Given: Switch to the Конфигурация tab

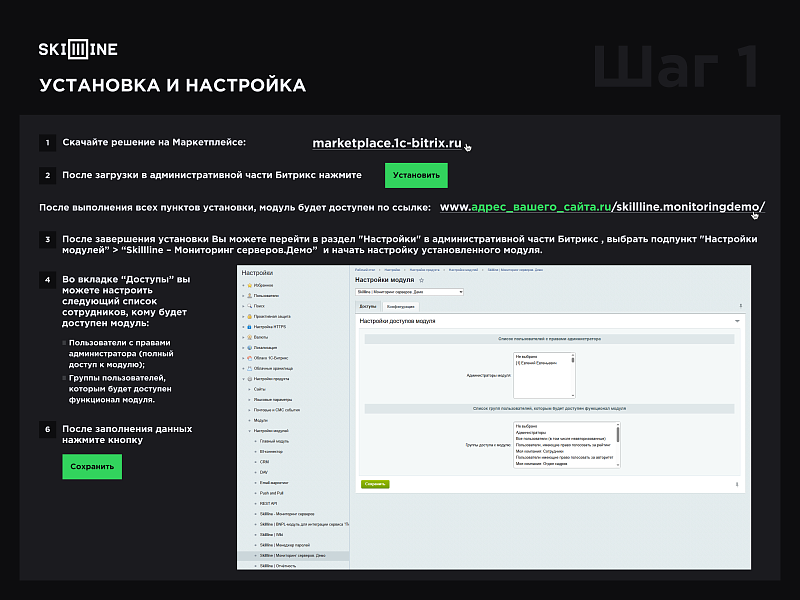Looking at the screenshot, I should click(400, 306).
